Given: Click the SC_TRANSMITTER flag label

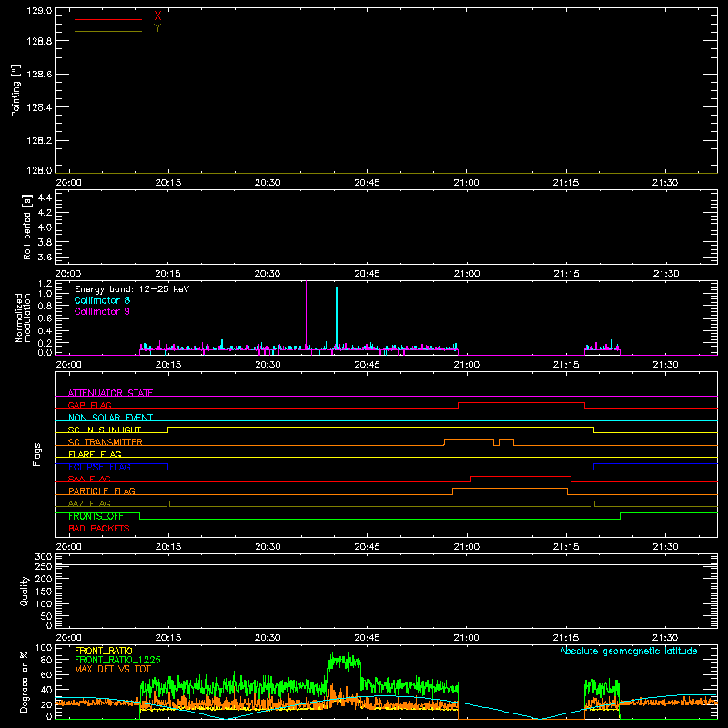Looking at the screenshot, I should tap(106, 442).
